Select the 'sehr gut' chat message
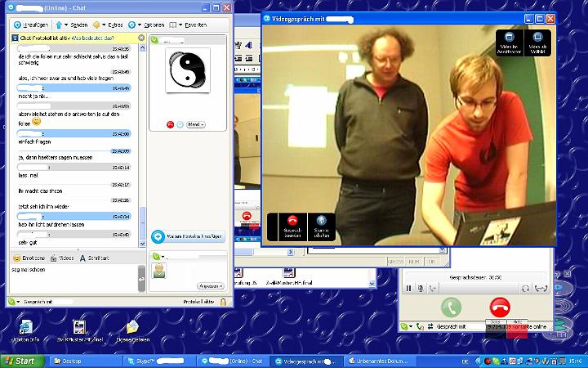This screenshot has height=368, width=588. [x=28, y=243]
